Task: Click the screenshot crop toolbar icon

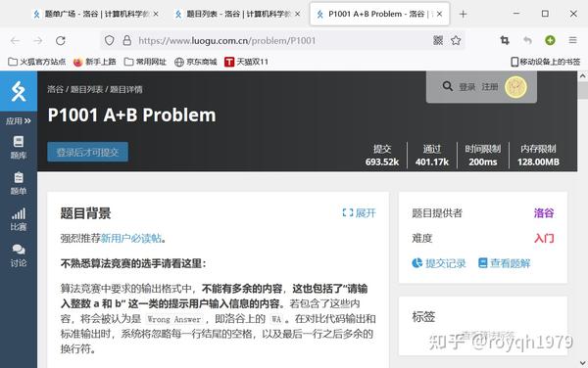Action: coord(505,40)
